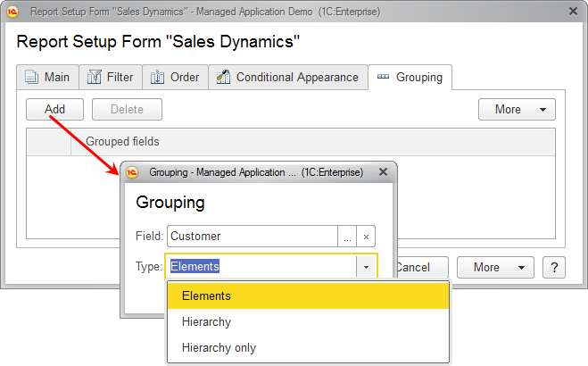The height and width of the screenshot is (366, 588).
Task: Open the Order tab
Action: [x=175, y=77]
